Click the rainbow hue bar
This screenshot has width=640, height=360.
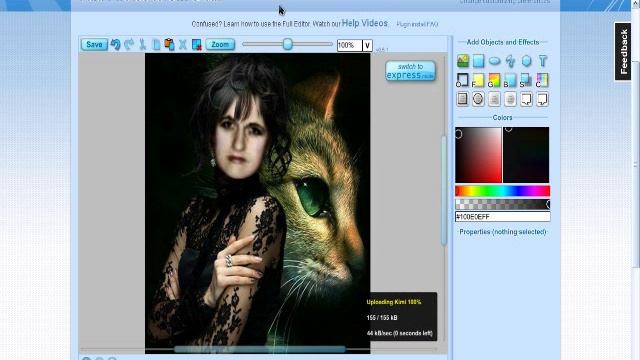tap(502, 191)
